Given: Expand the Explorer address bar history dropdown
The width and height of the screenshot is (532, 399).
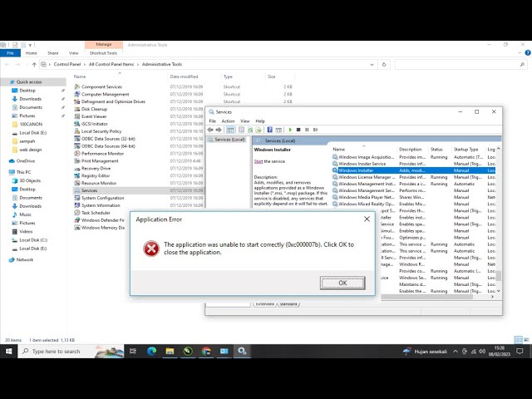Looking at the screenshot, I should pyautogui.click(x=372, y=65).
